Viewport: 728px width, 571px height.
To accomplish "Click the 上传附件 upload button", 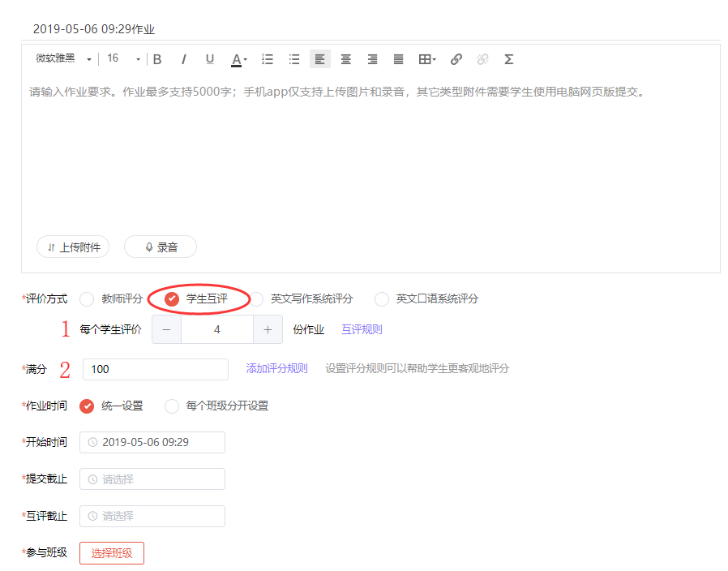I will click(x=73, y=247).
